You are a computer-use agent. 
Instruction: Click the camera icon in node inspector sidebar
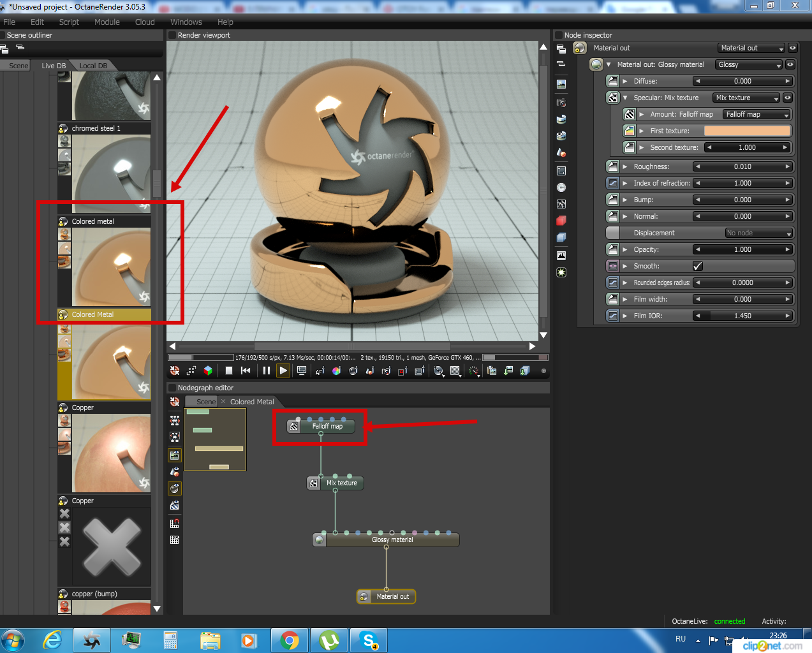(561, 103)
